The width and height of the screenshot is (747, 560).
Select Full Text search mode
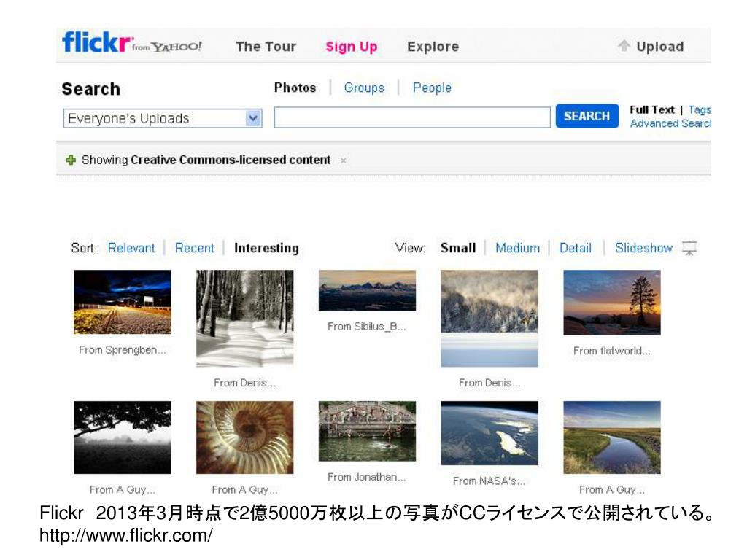[x=651, y=110]
